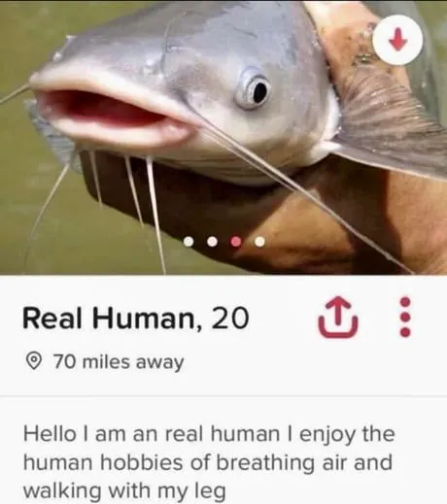
Task: Open the three-dot options menu
Action: point(405,318)
